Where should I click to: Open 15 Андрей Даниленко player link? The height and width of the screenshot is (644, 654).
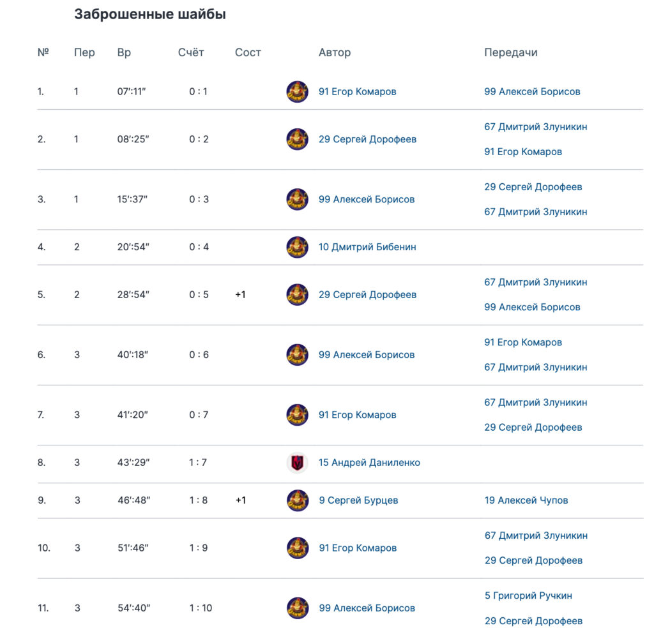point(369,463)
